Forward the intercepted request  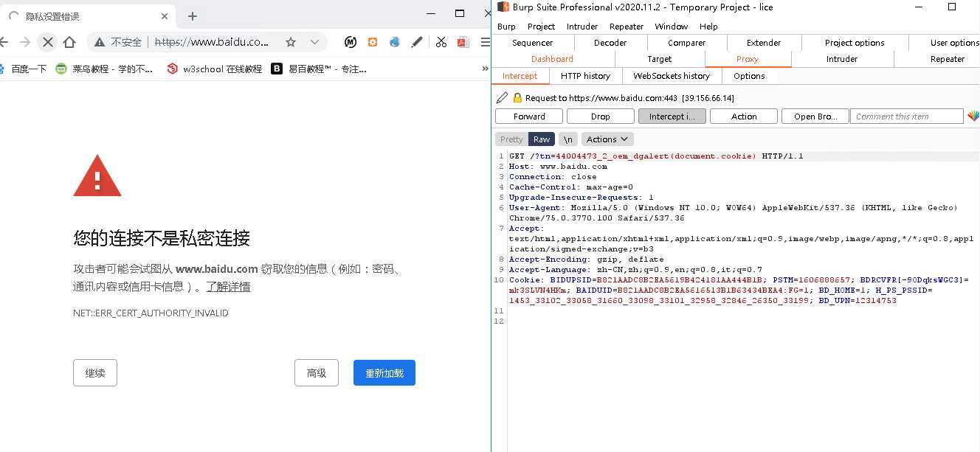coord(529,117)
